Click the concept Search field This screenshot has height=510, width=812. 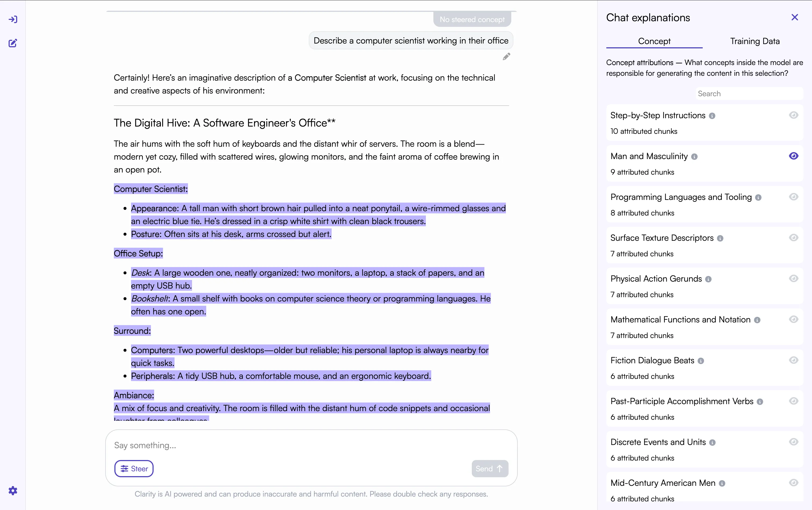point(750,94)
